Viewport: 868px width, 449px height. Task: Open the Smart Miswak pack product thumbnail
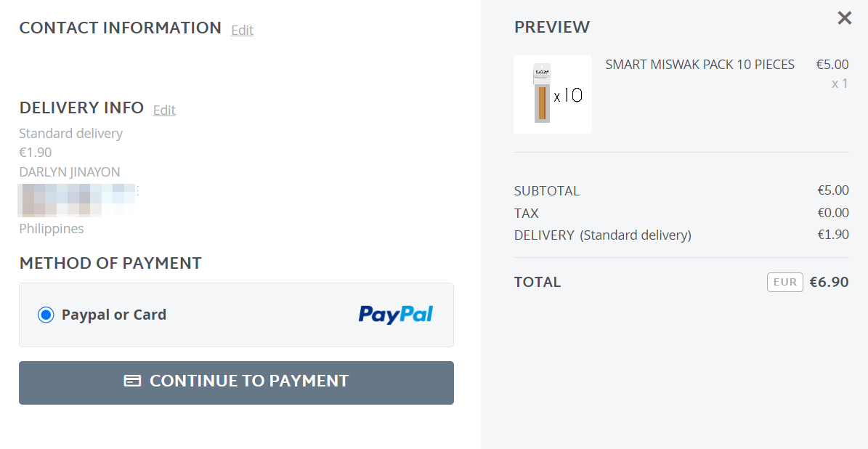(x=552, y=94)
